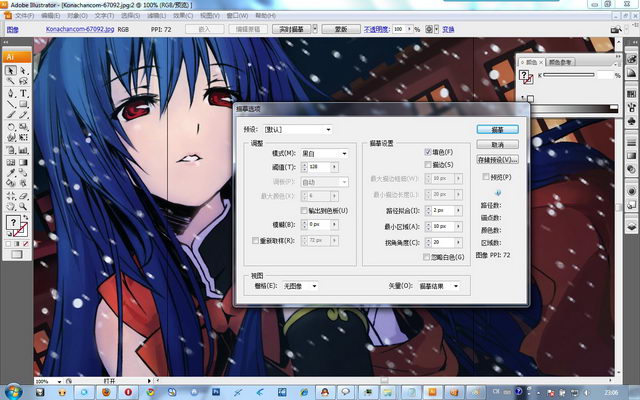This screenshot has height=400, width=640.
Task: Enable the 重新取样(R) resample checkbox
Action: pyautogui.click(x=255, y=241)
